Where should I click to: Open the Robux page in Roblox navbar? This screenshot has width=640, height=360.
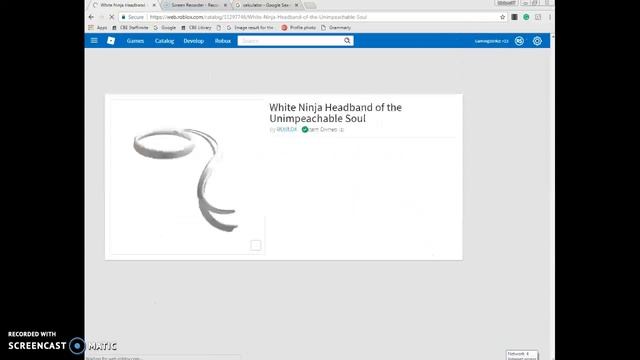click(223, 41)
